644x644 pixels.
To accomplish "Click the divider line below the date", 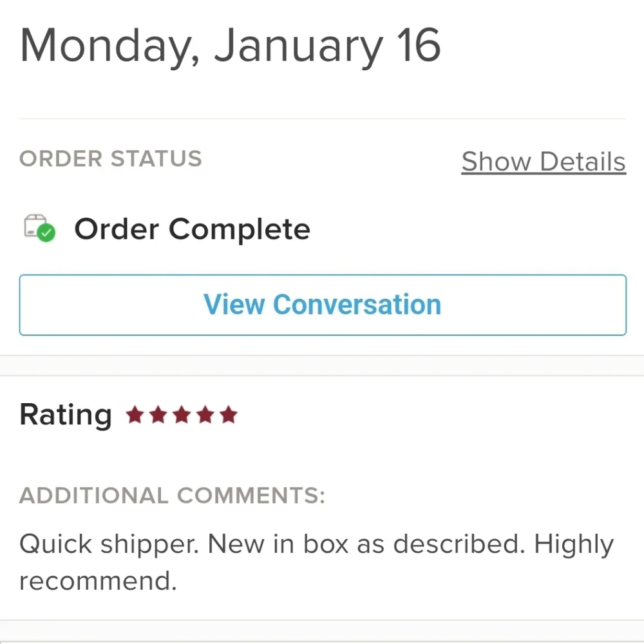I will pyautogui.click(x=323, y=118).
